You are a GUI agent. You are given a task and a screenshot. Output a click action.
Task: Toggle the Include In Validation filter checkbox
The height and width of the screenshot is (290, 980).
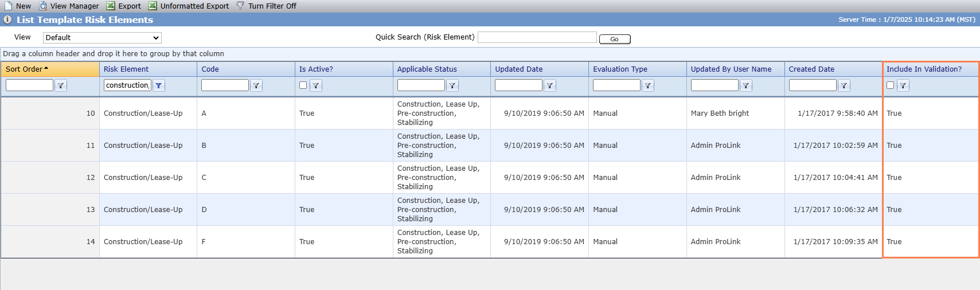(891, 85)
